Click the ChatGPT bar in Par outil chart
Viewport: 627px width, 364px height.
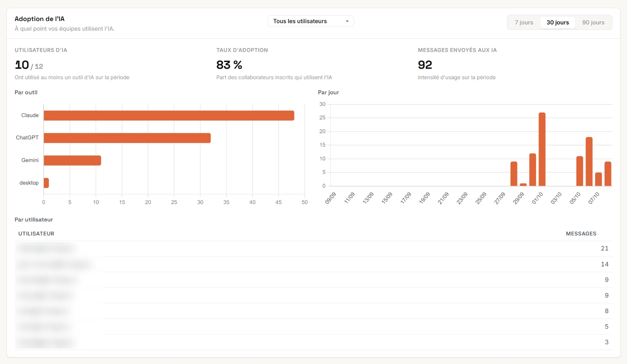click(x=127, y=138)
